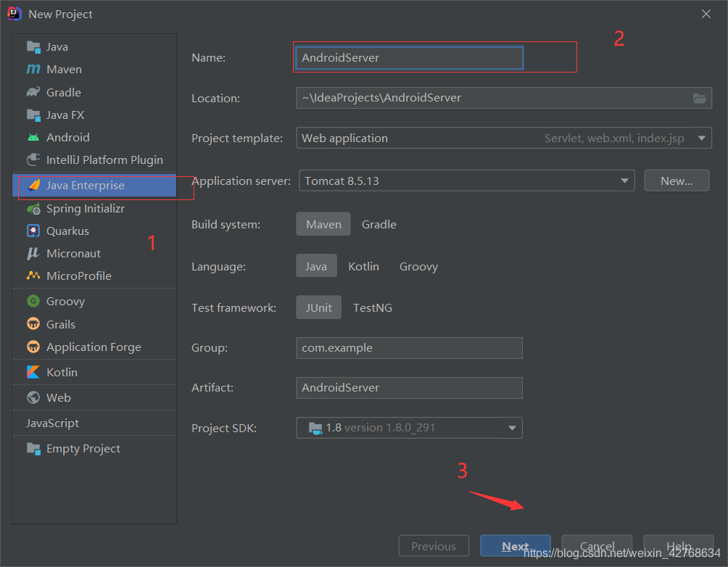Click the Java project type icon
This screenshot has height=567, width=728.
[33, 47]
